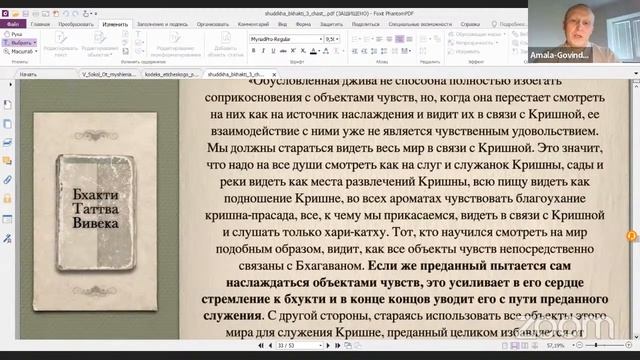Screen dimensions: 640x360
Task: Go to the last page button
Action: pos(337,346)
